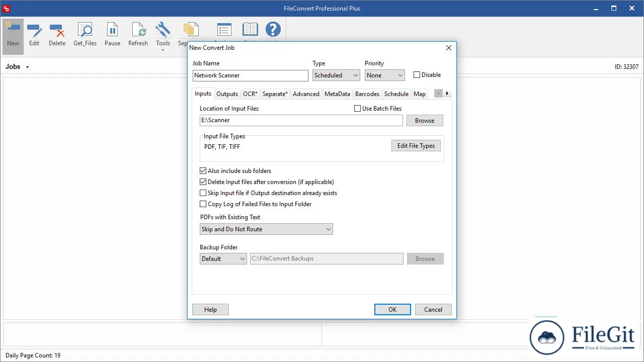
Task: Click the FileConvert app icon in title bar
Action: [7, 9]
